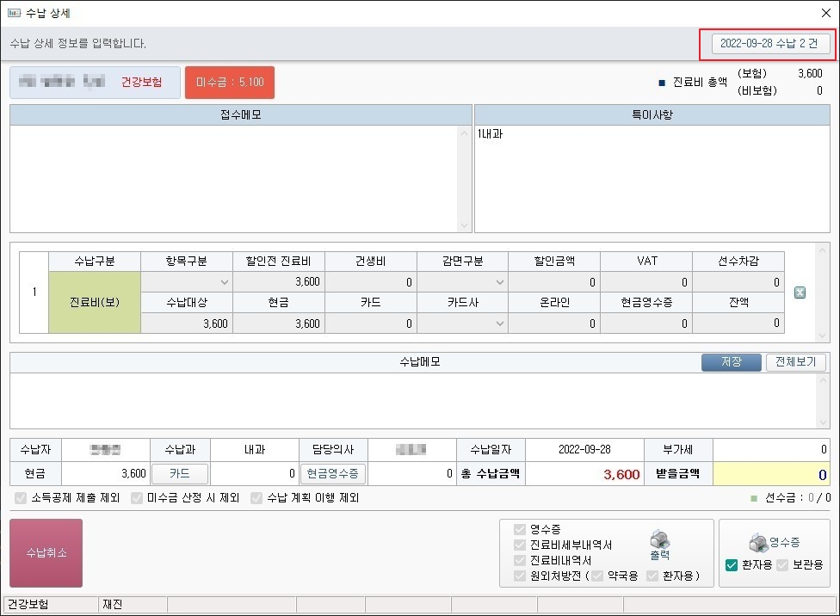Enable 수납 계획 이행 제외 checkbox
Viewport: 840px width, 616px height.
coord(256,498)
